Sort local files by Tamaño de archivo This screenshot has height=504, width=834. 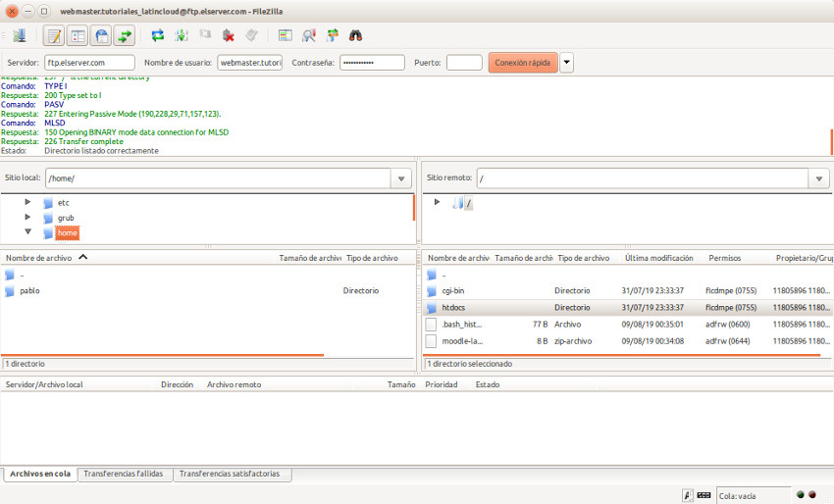tap(309, 258)
